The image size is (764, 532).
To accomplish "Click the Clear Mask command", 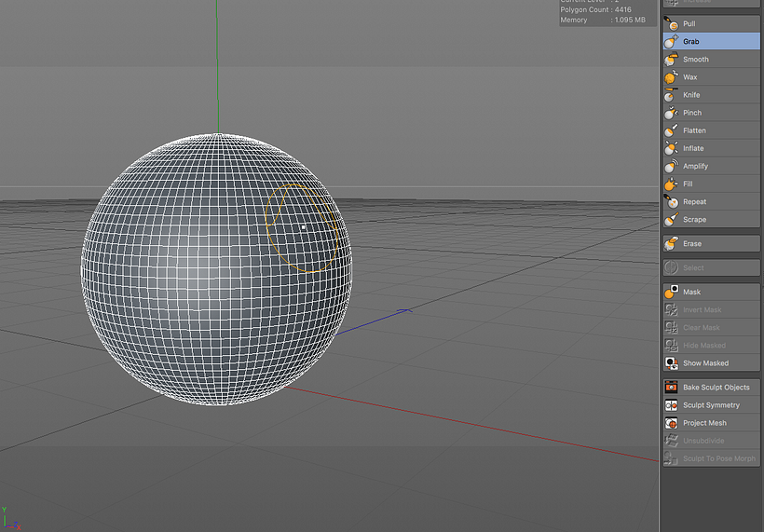I will coord(711,327).
